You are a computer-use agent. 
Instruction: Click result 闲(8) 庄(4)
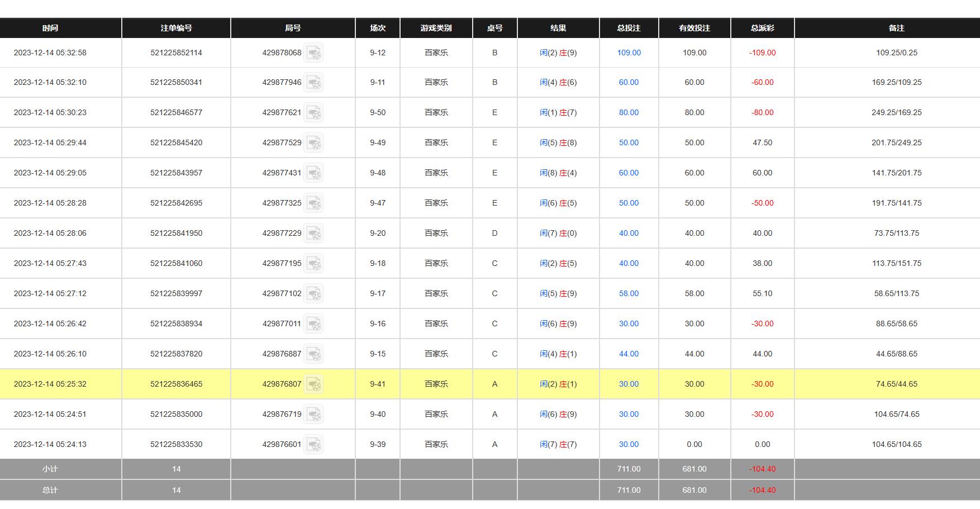(558, 173)
